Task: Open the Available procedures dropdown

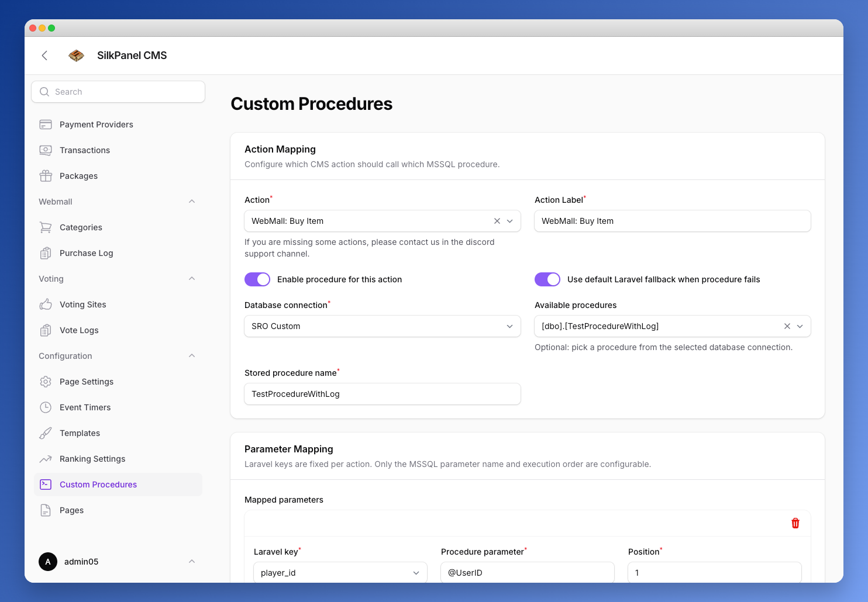Action: coord(800,326)
